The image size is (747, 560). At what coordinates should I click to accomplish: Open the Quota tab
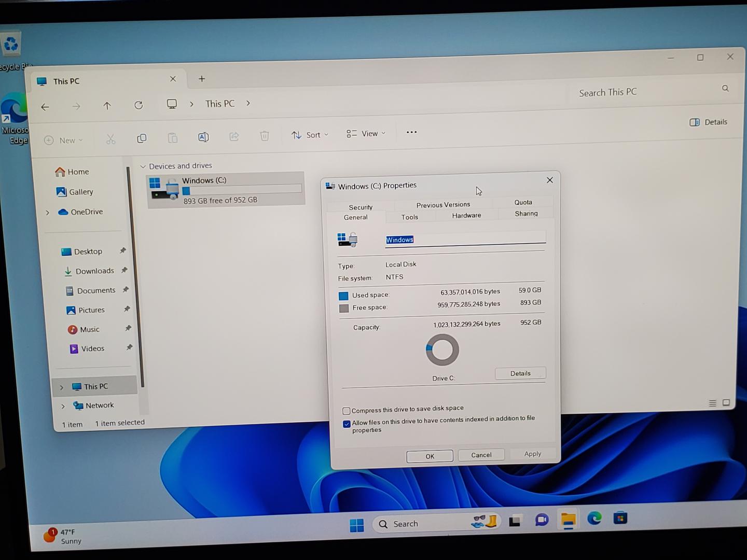523,202
